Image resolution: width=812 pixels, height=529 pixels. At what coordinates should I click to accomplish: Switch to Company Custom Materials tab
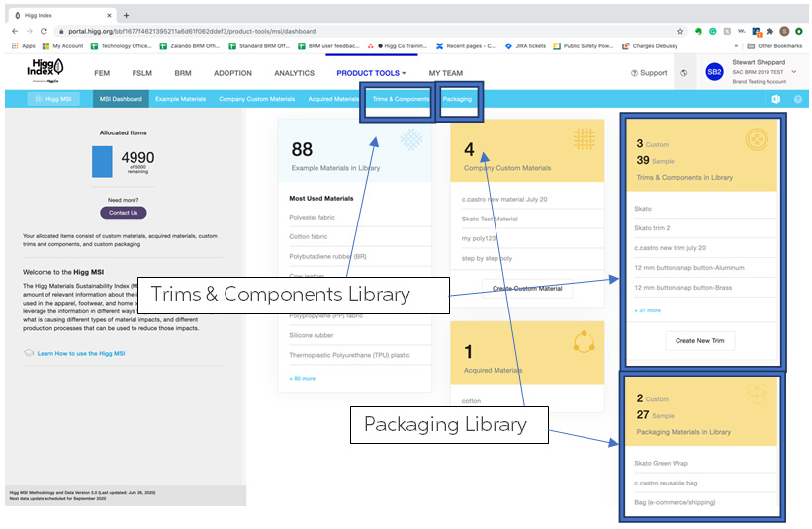tap(256, 99)
